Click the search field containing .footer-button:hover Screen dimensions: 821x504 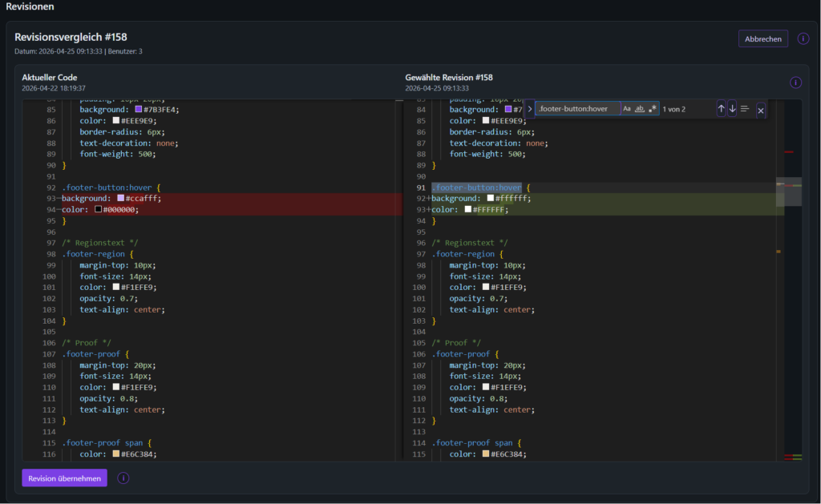point(577,109)
